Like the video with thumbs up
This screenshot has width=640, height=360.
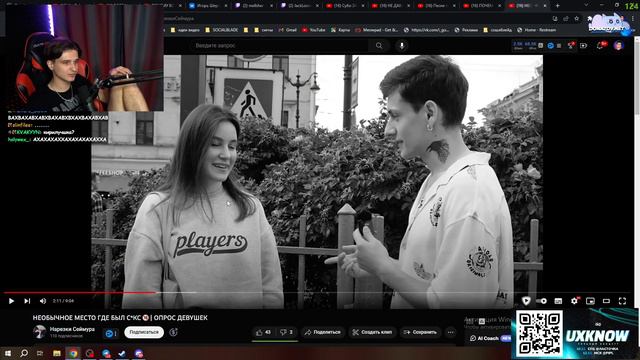pos(263,332)
